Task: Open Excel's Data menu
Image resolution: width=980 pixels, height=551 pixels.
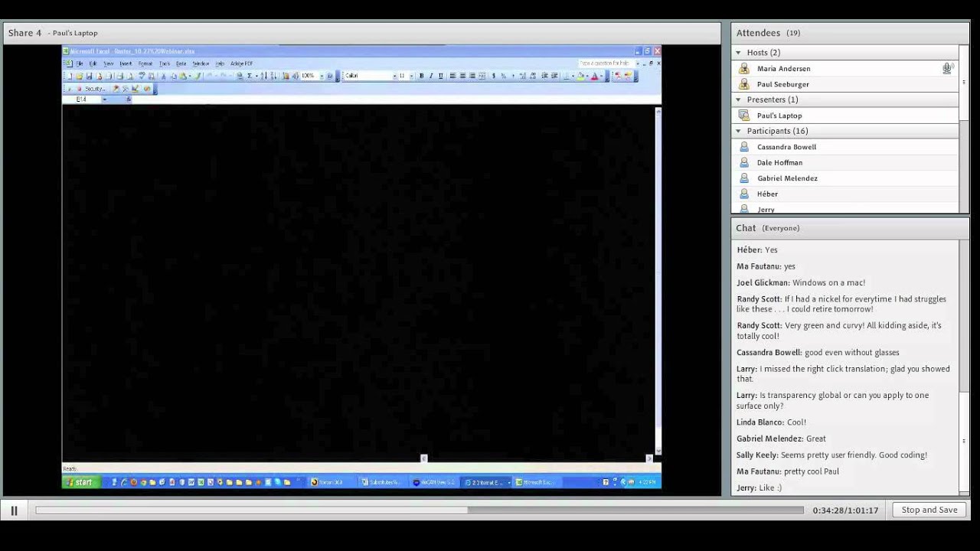Action: [181, 64]
